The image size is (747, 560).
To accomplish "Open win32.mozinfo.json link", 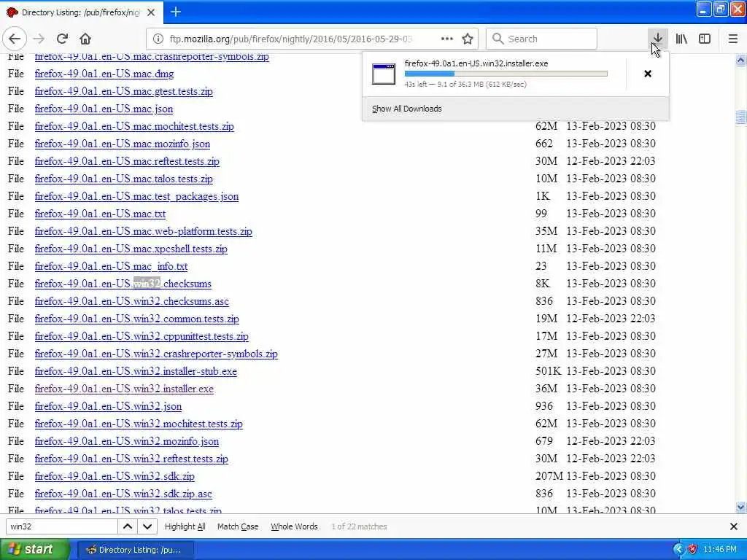I will (126, 441).
